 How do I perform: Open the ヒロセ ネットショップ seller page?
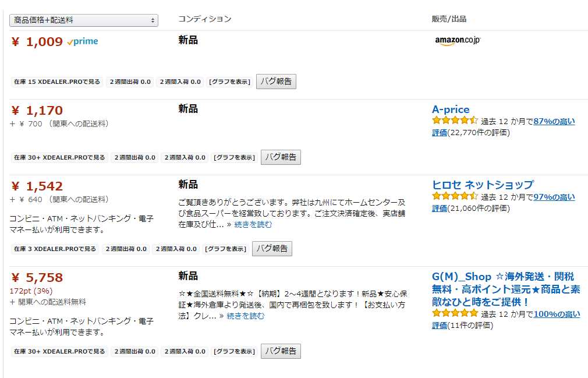click(483, 185)
